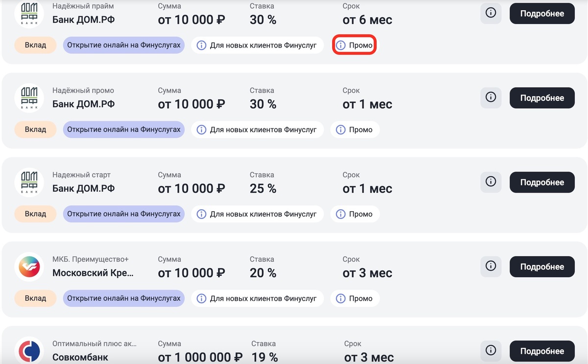Click 'Открытие онлайн на Финуслугах' in МКБ card
The height and width of the screenshot is (364, 588).
click(x=124, y=298)
